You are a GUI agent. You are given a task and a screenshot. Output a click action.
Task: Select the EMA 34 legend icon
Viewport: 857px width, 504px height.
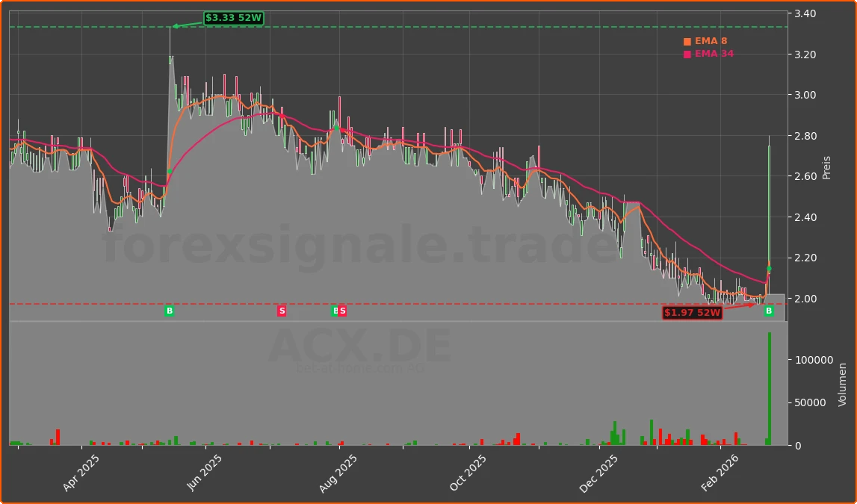[687, 55]
